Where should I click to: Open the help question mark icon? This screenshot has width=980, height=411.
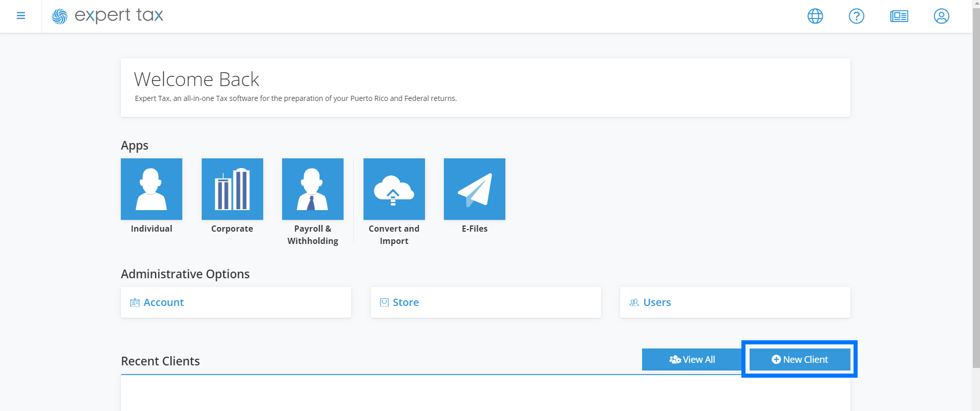point(857,16)
